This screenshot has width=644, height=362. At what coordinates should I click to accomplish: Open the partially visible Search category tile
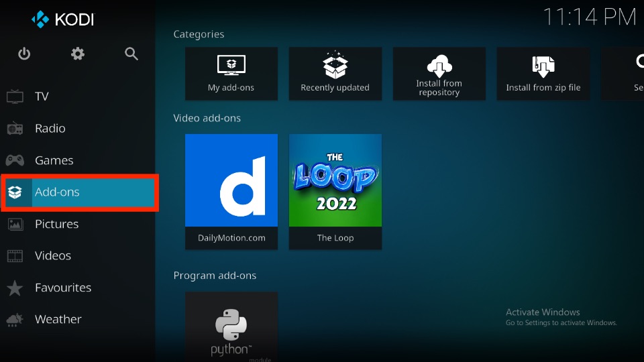623,74
